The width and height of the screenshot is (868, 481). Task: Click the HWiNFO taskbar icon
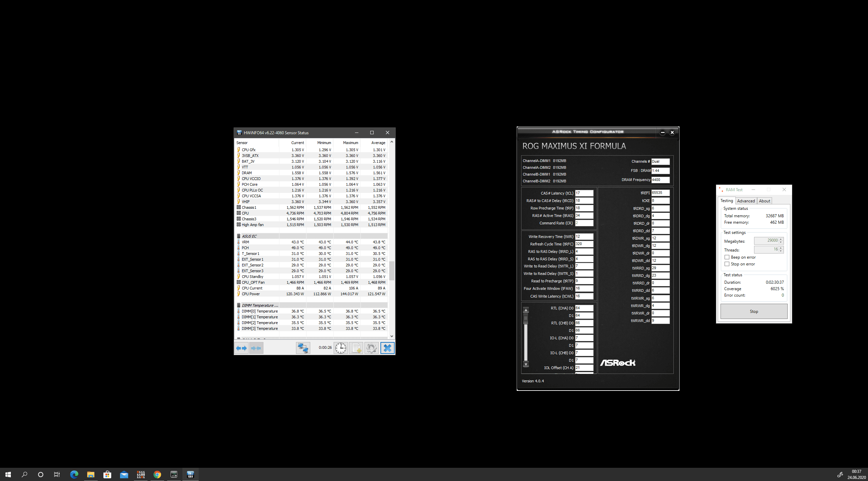coord(190,475)
